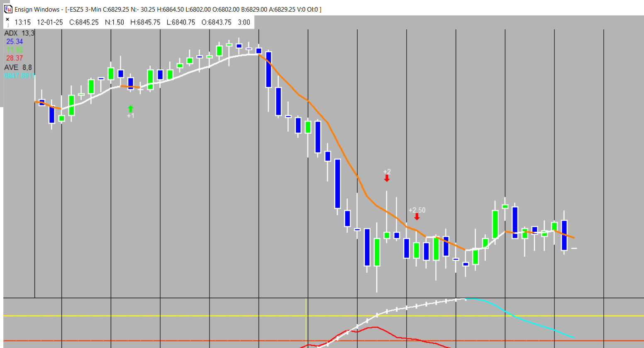Click the white last-price dash marker
This screenshot has width=644, height=348.
[574, 248]
